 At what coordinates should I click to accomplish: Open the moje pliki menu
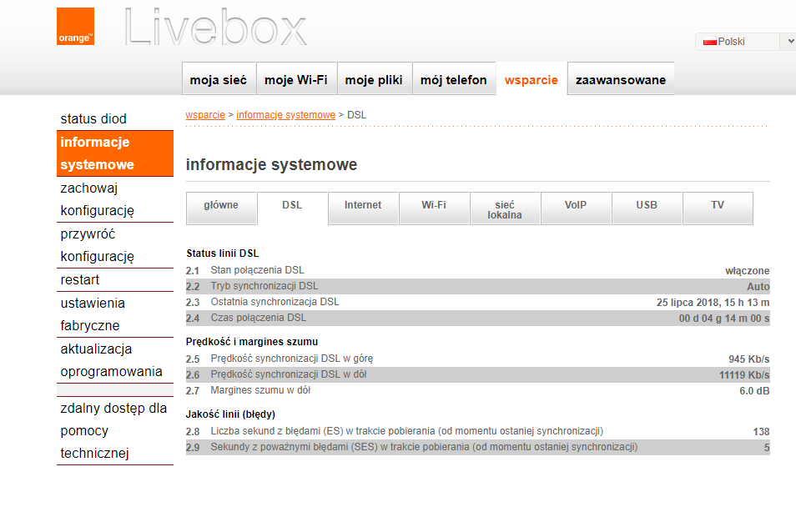pos(374,80)
